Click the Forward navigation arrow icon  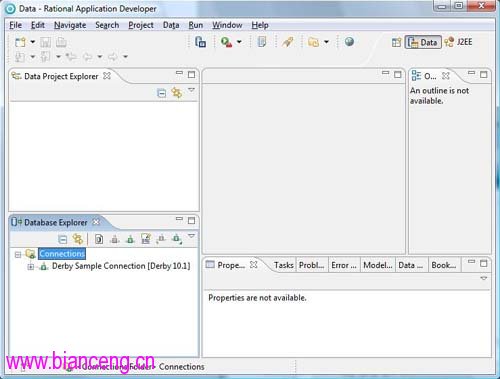pos(113,57)
